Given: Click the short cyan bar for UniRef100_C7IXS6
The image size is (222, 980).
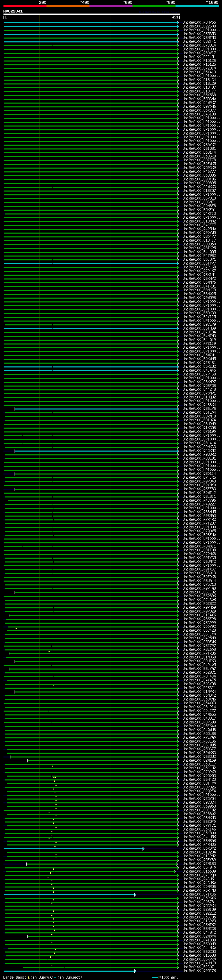Looking at the screenshot, I should click(x=70, y=894).
